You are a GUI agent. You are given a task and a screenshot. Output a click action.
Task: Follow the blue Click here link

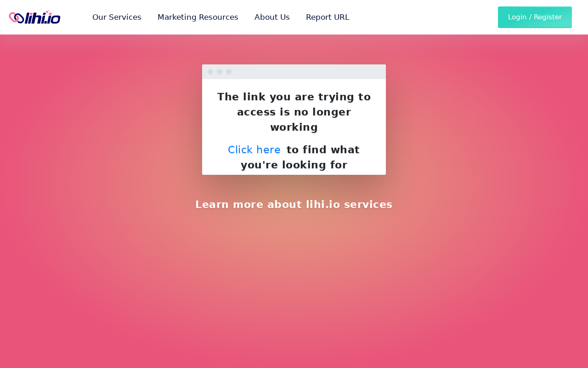click(x=254, y=149)
